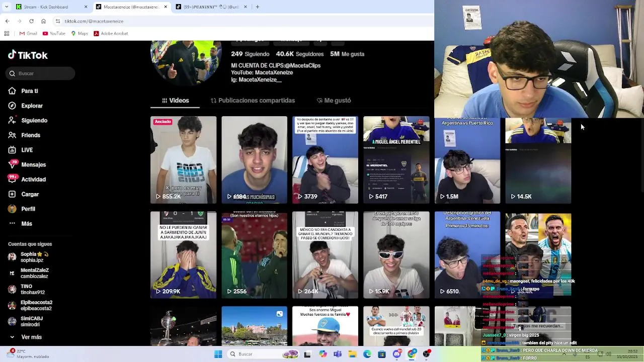Open Mensajes inbox
This screenshot has height=362, width=644.
[27, 164]
